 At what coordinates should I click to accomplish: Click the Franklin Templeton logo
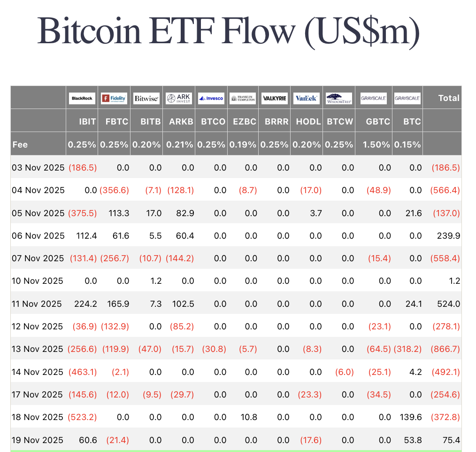point(243,98)
